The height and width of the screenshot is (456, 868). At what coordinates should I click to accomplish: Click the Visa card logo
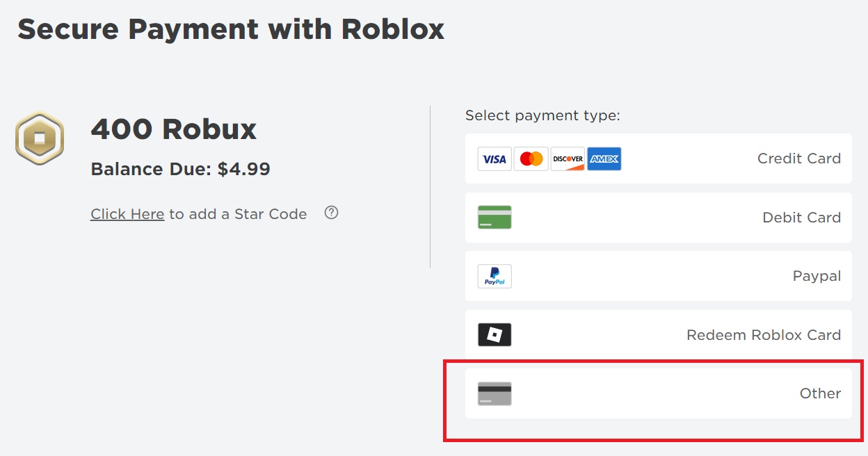(495, 159)
